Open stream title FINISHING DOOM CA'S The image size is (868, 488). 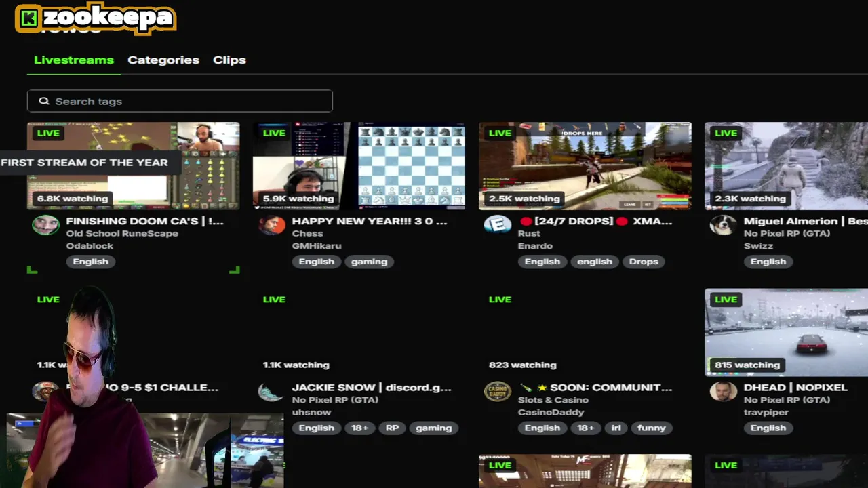click(x=144, y=221)
